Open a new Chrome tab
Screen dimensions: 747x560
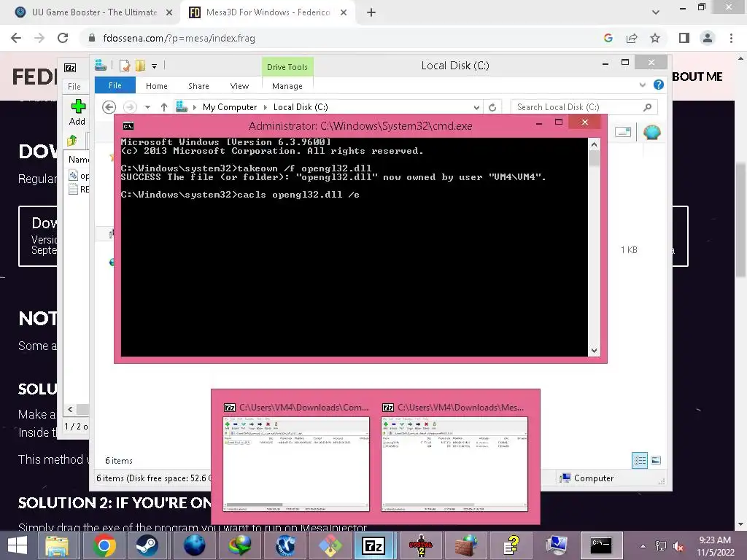pyautogui.click(x=371, y=13)
